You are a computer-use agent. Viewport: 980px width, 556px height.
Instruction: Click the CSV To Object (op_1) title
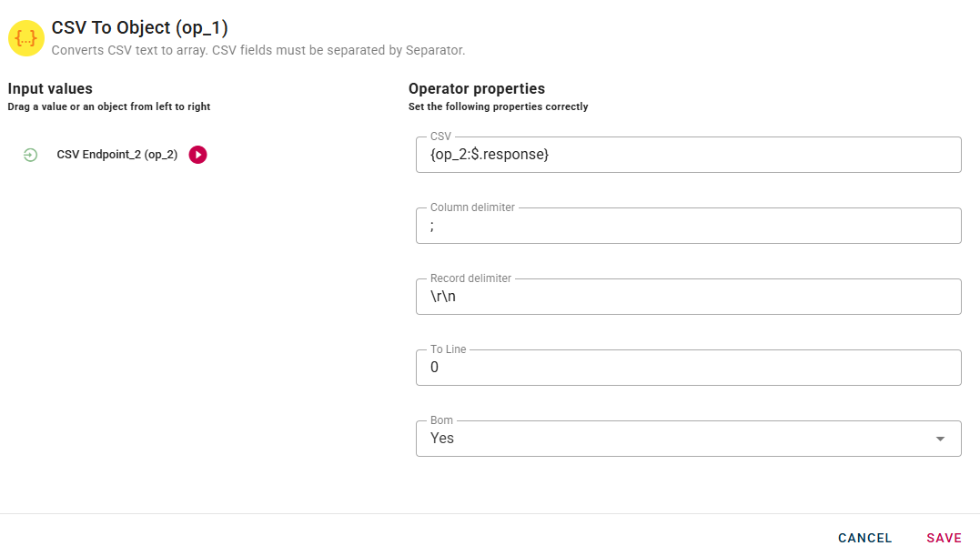coord(139,28)
